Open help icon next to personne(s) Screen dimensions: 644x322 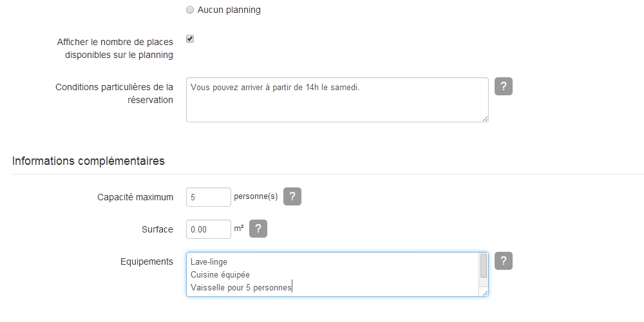(x=292, y=196)
